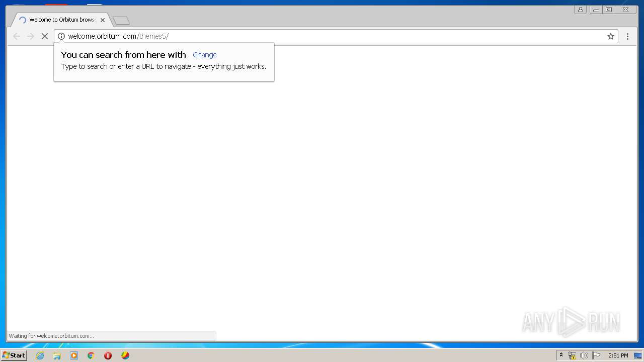
Task: Open Windows Explorer from taskbar
Action: 57,355
